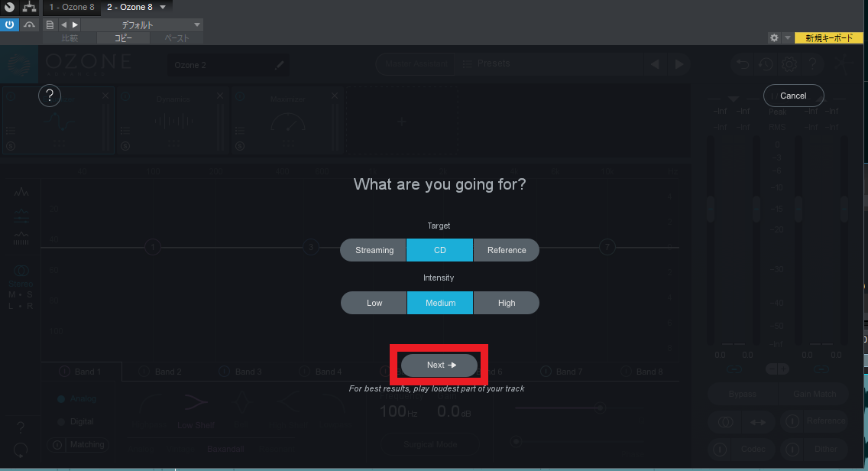
Task: Open the circled question mark help
Action: (49, 96)
